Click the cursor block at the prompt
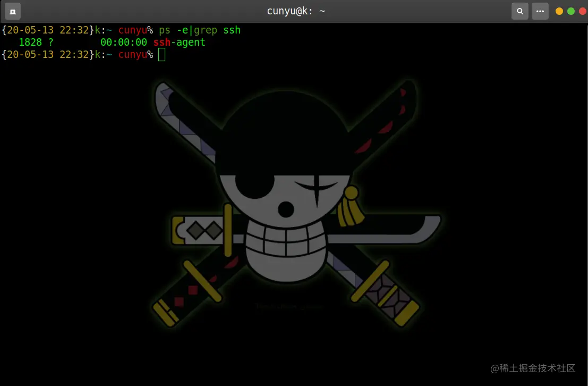Screen dimensions: 588x386 point(161,55)
